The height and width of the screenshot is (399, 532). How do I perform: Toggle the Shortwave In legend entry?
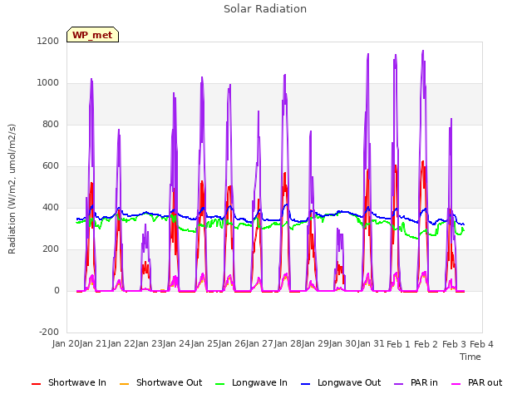pyautogui.click(x=69, y=382)
